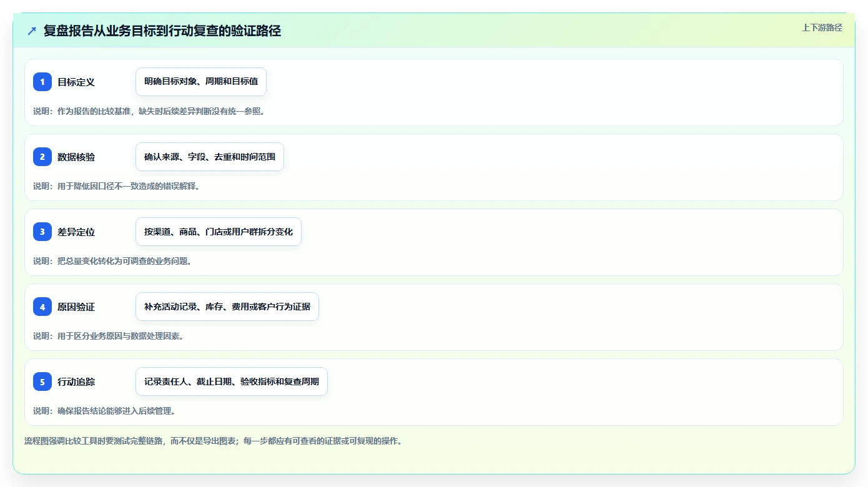The image size is (868, 487).
Task: Click the 明确目标对象、周期和目标值 chip
Action: [x=201, y=82]
